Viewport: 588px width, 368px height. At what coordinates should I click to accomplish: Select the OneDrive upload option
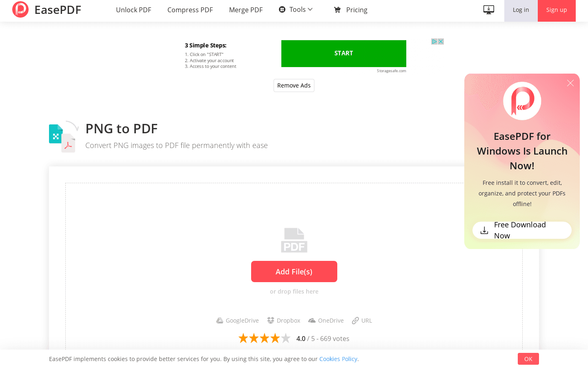tap(325, 320)
